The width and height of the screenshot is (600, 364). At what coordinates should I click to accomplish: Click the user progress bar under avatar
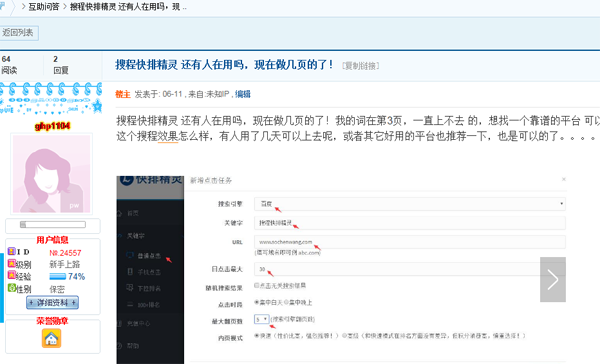(x=53, y=225)
